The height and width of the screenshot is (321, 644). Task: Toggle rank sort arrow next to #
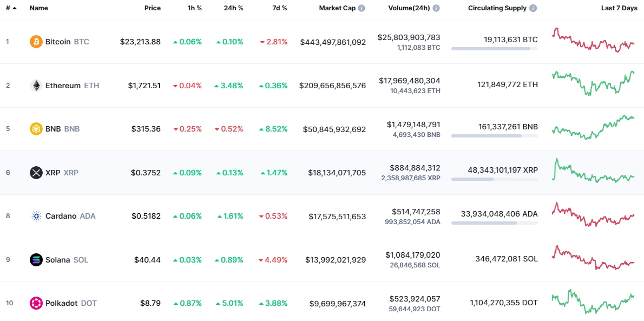(x=15, y=8)
